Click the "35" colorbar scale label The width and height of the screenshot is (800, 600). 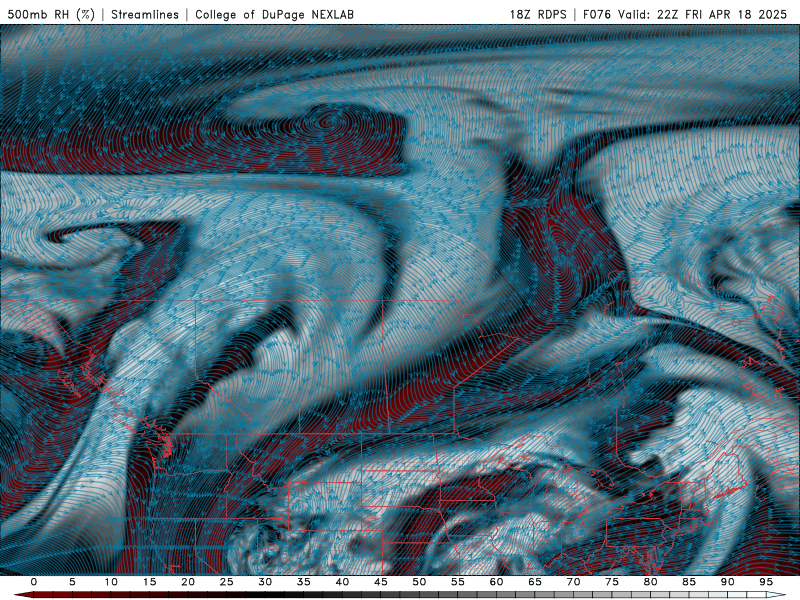pyautogui.click(x=304, y=582)
